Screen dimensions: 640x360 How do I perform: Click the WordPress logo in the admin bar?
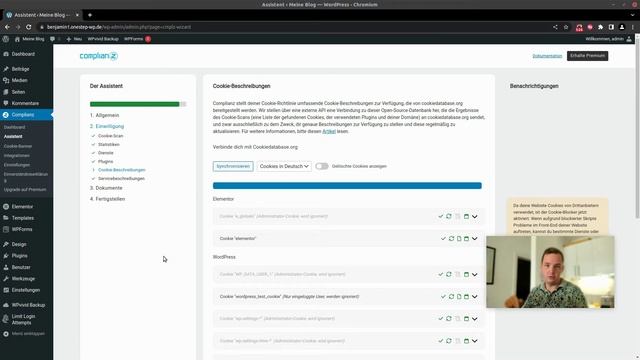(x=6, y=39)
